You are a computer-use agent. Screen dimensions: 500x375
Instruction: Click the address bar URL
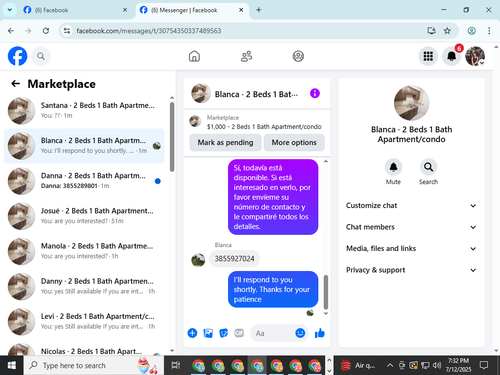click(x=149, y=31)
